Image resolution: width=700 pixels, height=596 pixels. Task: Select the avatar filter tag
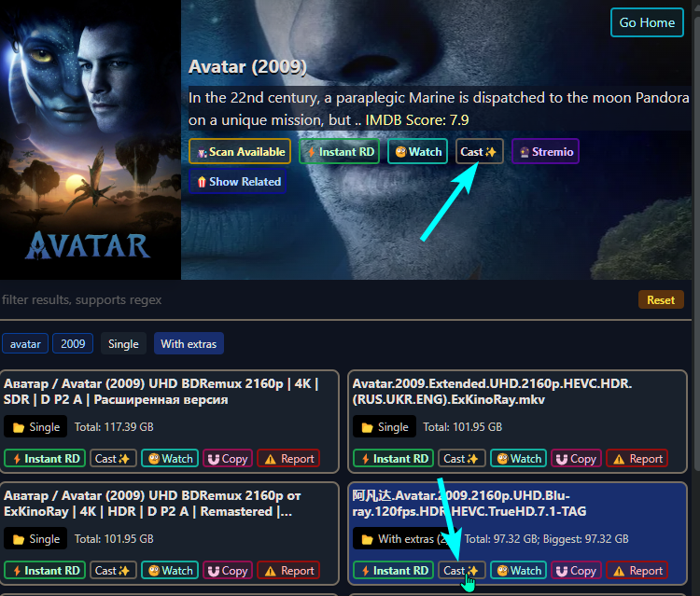[25, 343]
